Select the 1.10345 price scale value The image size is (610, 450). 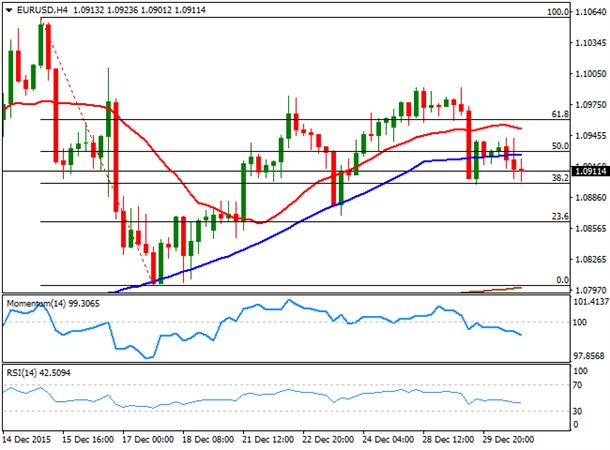click(591, 43)
